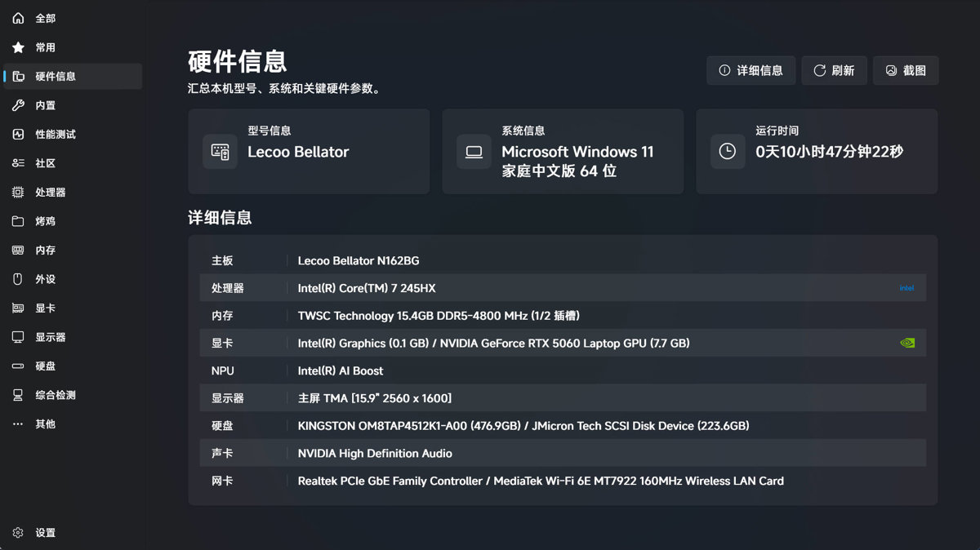Image resolution: width=980 pixels, height=550 pixels.
Task: Click the 硬件信息 sidebar icon
Action: tap(18, 77)
